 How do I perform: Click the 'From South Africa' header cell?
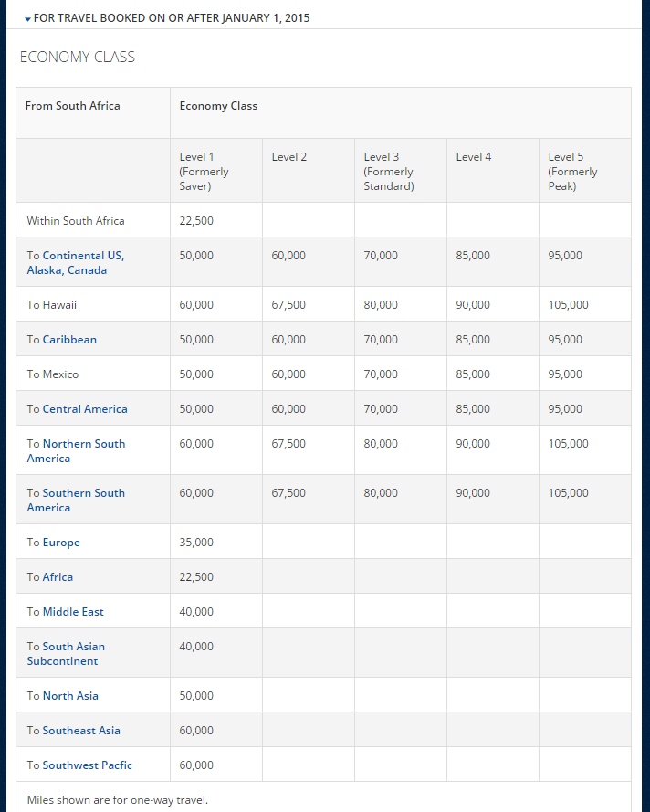[x=73, y=106]
